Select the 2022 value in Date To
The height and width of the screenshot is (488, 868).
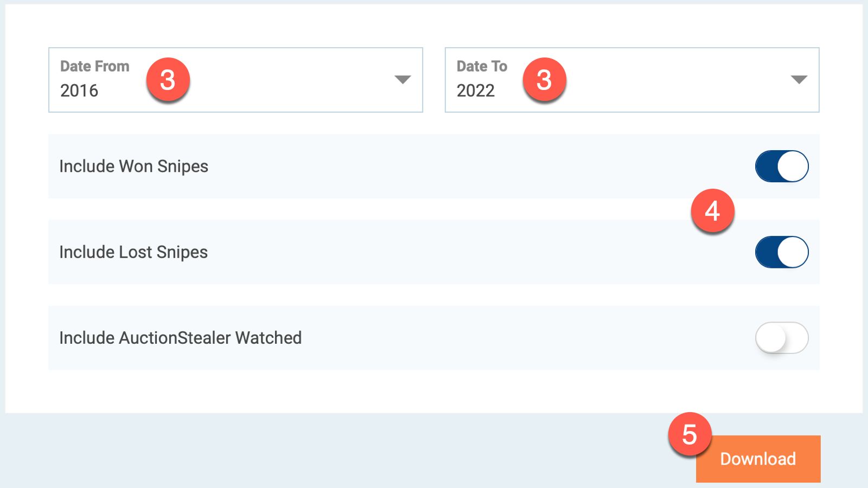click(x=476, y=91)
